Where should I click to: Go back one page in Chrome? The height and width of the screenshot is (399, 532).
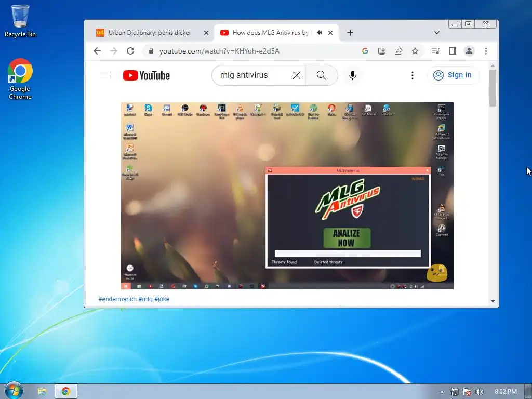[x=97, y=51]
